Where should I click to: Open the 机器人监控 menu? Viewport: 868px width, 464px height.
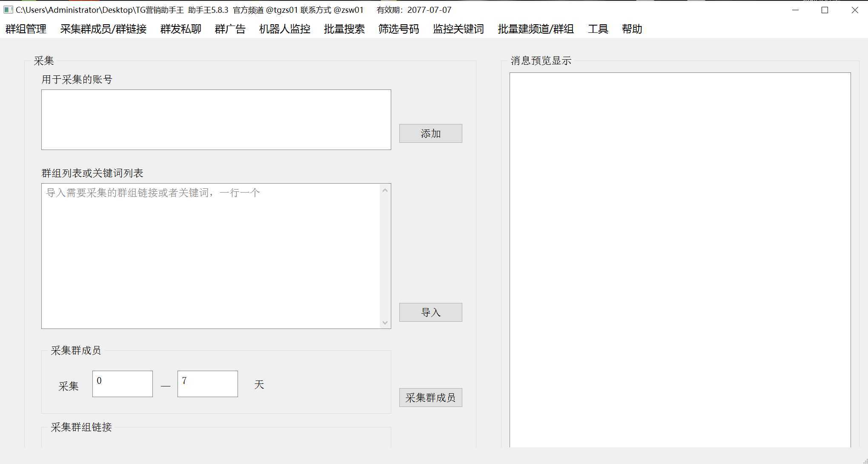pos(285,29)
